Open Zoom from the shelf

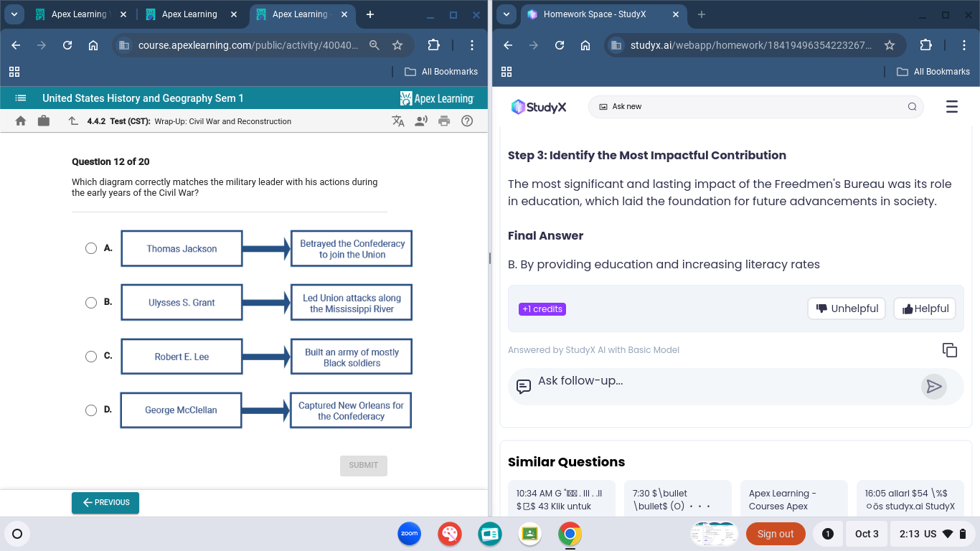tap(410, 534)
